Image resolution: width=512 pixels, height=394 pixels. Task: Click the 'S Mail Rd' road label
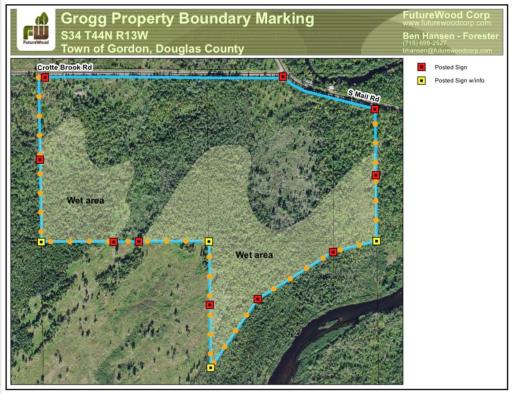coord(364,96)
